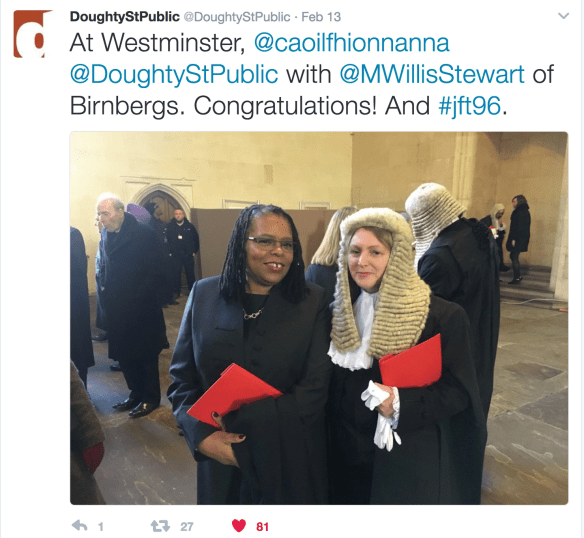Image resolution: width=584 pixels, height=538 pixels.
Task: Click the like count of 81
Action: point(262,526)
